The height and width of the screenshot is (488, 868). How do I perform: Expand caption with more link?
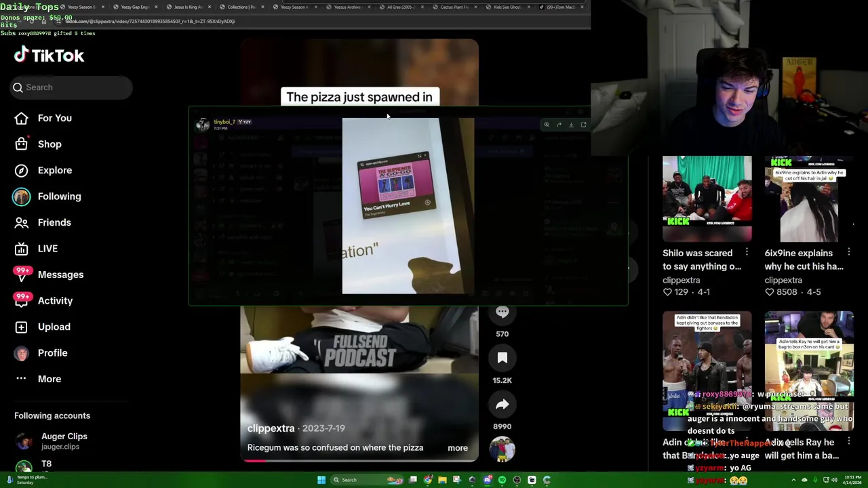point(458,448)
